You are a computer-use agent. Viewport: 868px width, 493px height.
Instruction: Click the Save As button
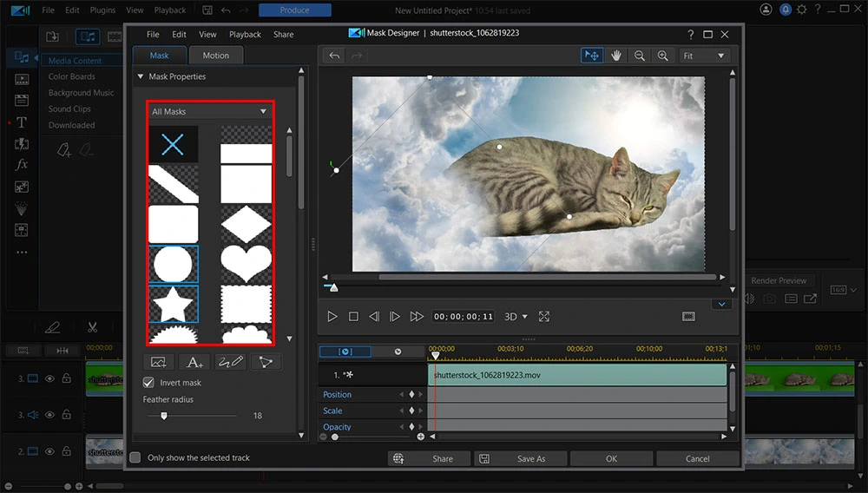click(x=521, y=458)
